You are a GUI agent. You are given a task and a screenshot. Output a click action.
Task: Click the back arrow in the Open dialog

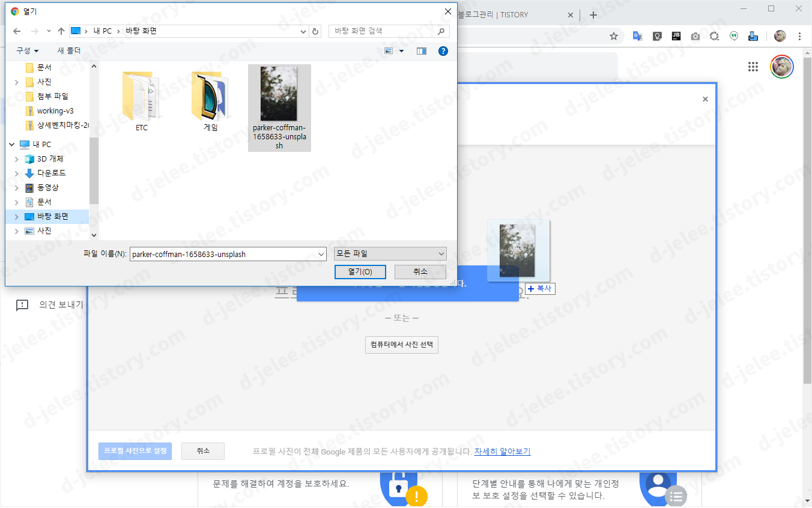[16, 31]
